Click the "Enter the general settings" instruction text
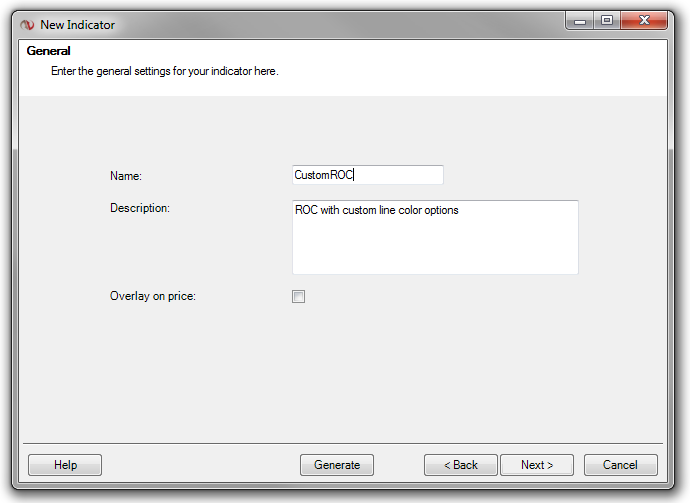 (x=165, y=71)
